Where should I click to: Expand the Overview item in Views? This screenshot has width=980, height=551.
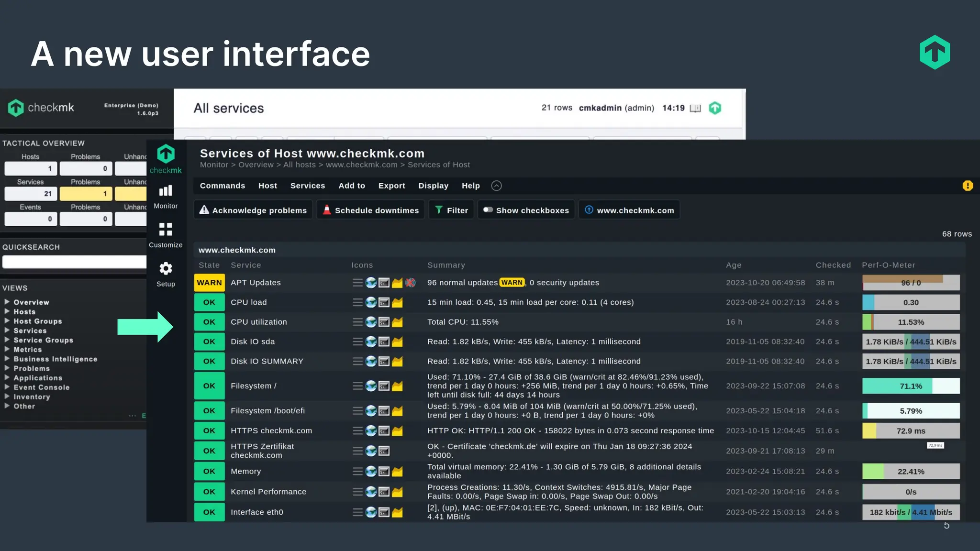coord(7,302)
